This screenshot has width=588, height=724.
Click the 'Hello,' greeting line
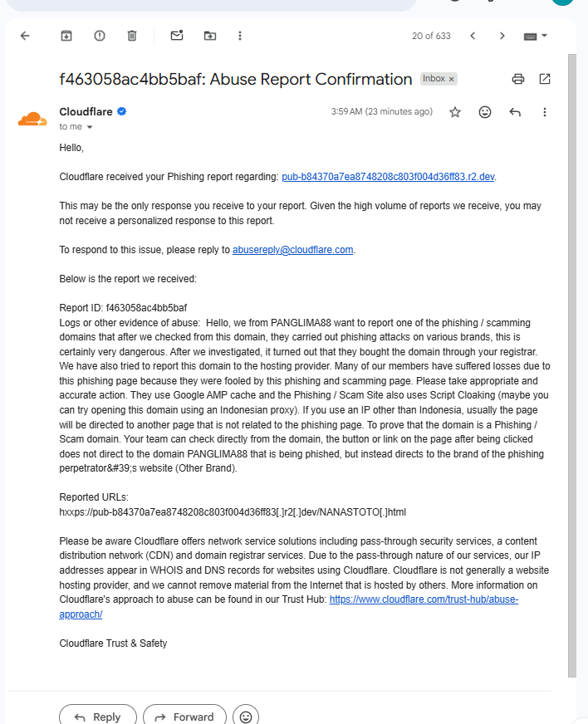(71, 148)
